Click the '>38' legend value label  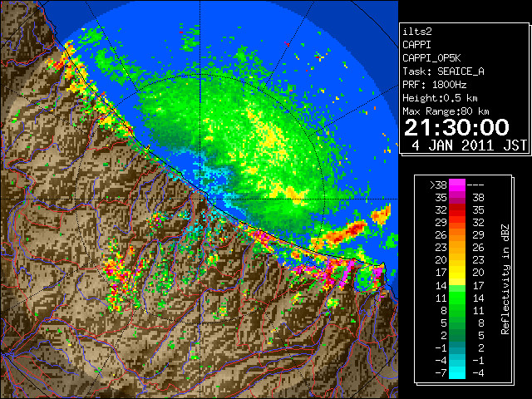[x=438, y=185]
